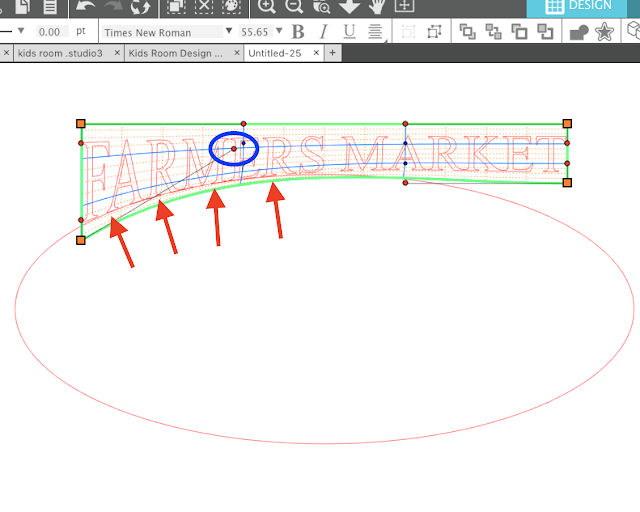This screenshot has height=512, width=640.
Task: Click the Send to Back icon
Action: (x=493, y=32)
